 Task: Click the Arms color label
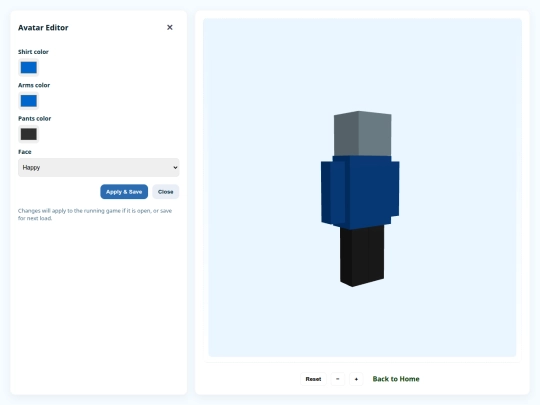(34, 85)
